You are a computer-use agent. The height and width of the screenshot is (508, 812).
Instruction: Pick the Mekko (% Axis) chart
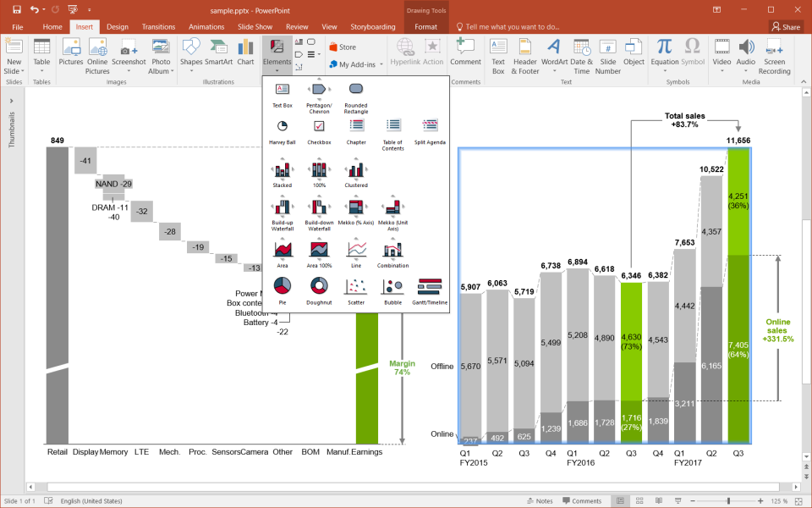pos(356,208)
